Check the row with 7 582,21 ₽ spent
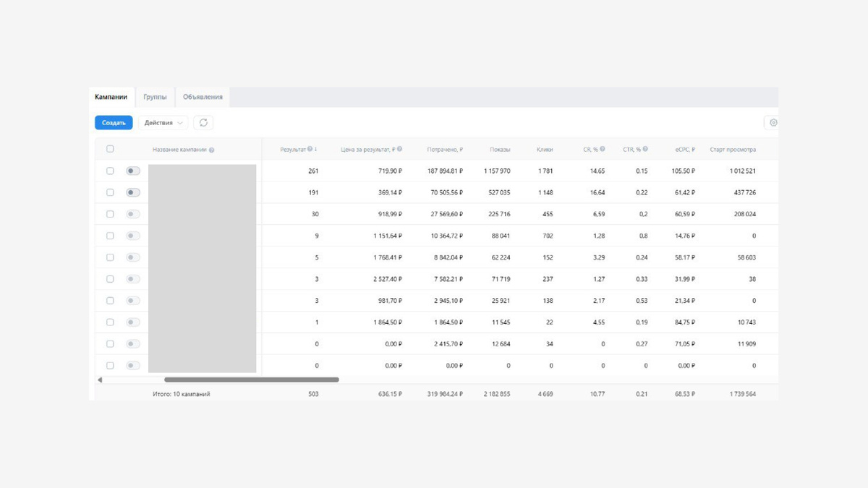This screenshot has width=868, height=488. 110,279
